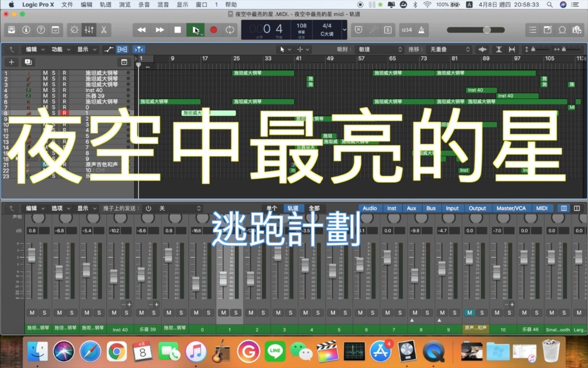Click the green Play button
This screenshot has height=368, width=588.
pos(196,30)
